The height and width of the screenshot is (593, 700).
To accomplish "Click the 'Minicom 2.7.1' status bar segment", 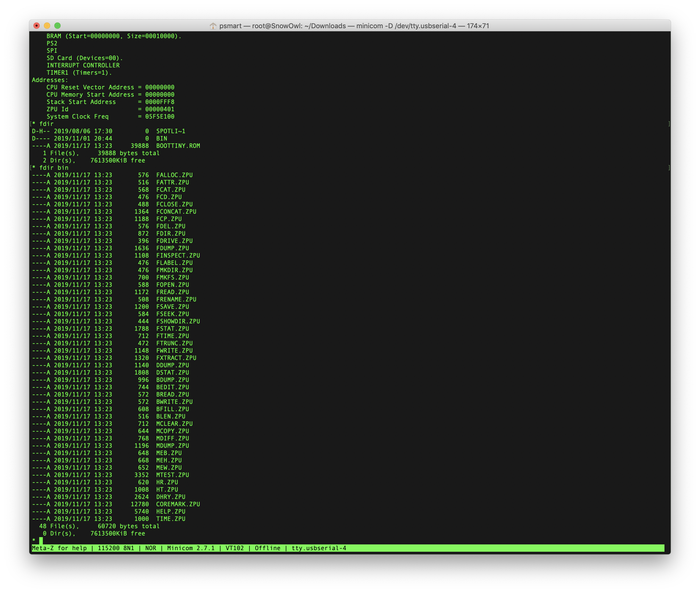I will coord(191,548).
